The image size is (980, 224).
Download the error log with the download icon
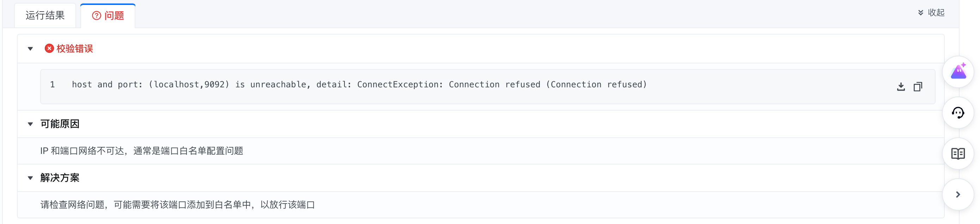click(x=900, y=87)
